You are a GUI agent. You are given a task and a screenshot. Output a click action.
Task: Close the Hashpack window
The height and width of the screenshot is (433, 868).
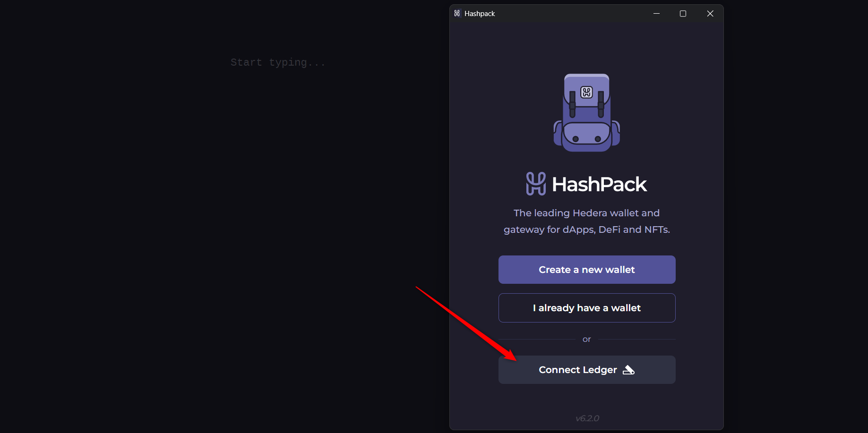point(710,14)
